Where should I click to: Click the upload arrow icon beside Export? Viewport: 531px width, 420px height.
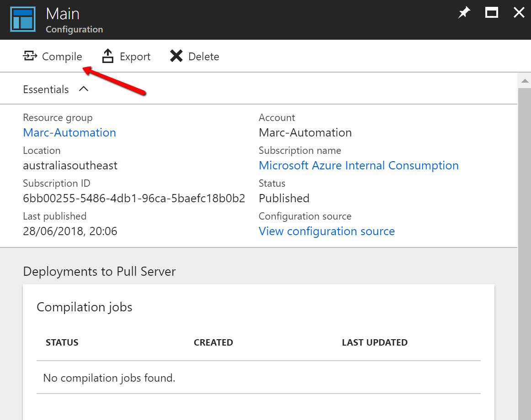tap(107, 56)
